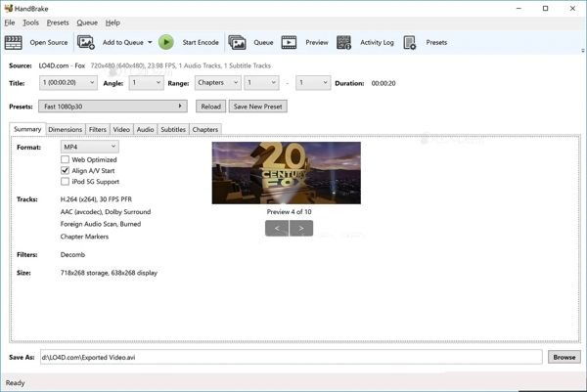Image resolution: width=587 pixels, height=392 pixels.
Task: Click the Reload button
Action: [x=210, y=107]
